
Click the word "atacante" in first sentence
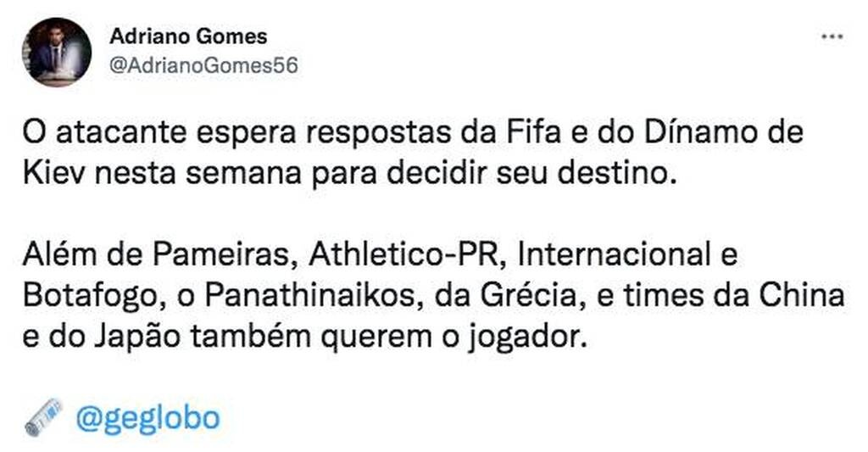[x=111, y=134]
